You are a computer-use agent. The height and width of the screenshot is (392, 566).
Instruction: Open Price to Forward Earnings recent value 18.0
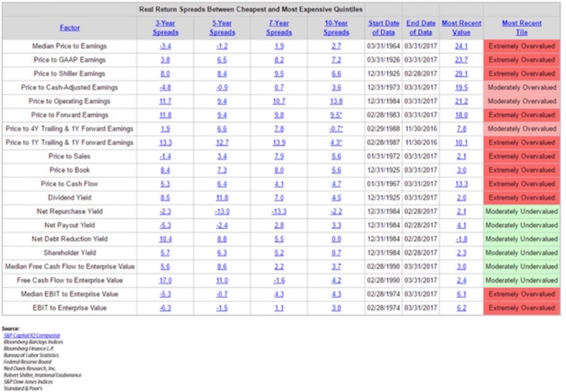461,115
